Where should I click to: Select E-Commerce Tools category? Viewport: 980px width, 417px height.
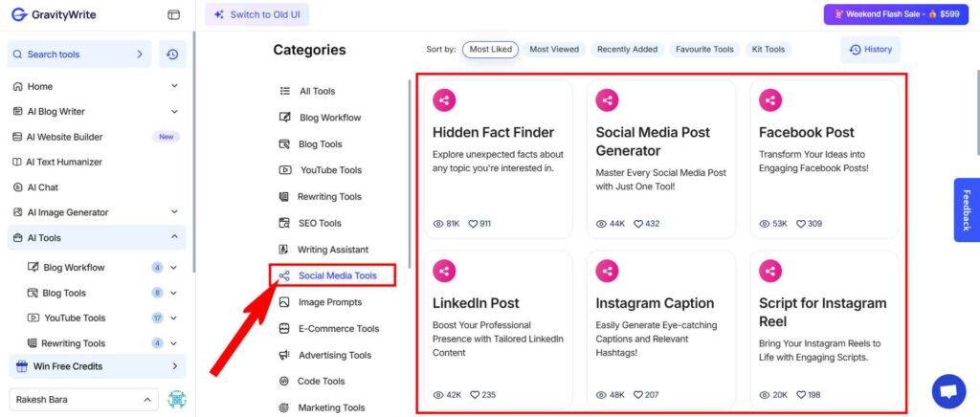329,328
